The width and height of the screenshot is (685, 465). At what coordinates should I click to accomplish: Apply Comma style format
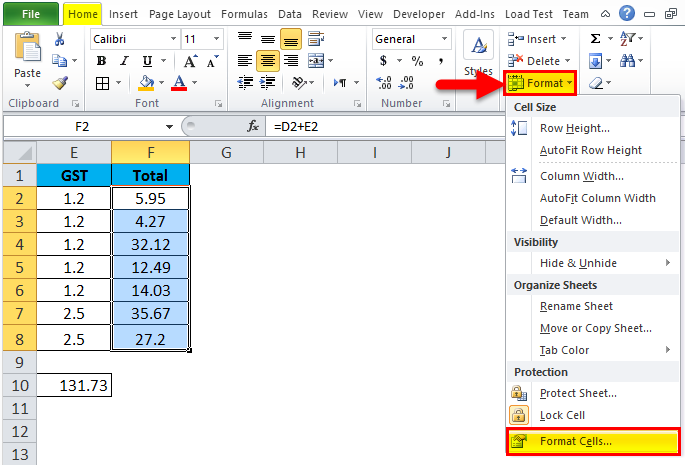tap(441, 61)
